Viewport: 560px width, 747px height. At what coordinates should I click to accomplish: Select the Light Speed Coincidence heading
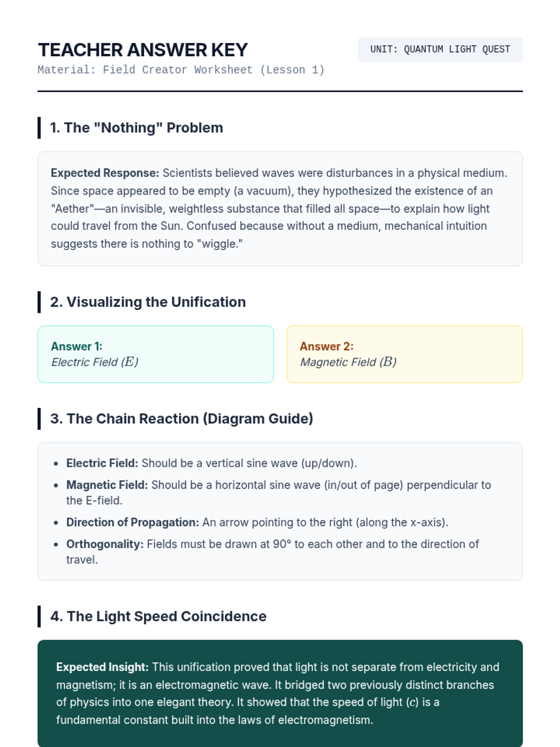pyautogui.click(x=158, y=616)
